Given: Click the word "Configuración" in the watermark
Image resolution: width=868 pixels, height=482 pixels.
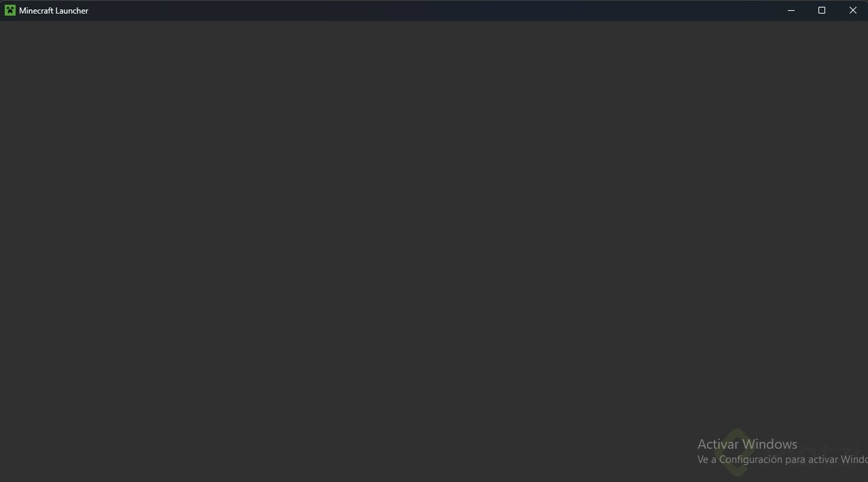Looking at the screenshot, I should tap(751, 460).
